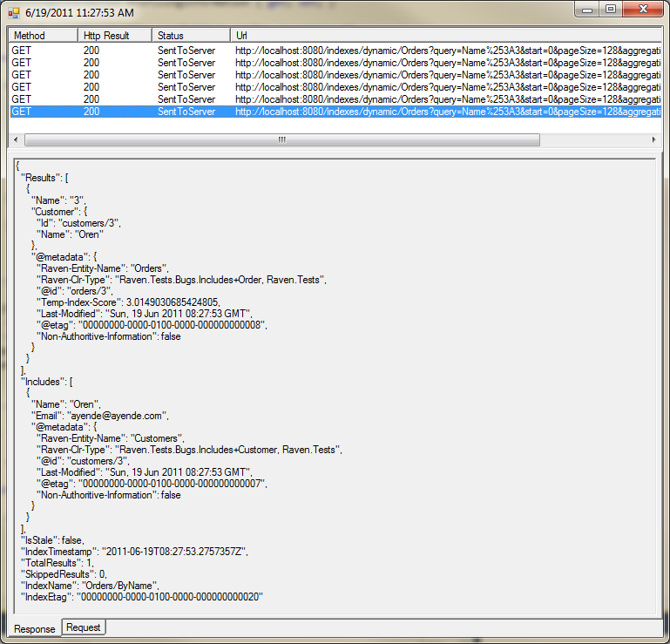670x644 pixels.
Task: Click the "Includes": [ line
Action: pyautogui.click(x=47, y=382)
